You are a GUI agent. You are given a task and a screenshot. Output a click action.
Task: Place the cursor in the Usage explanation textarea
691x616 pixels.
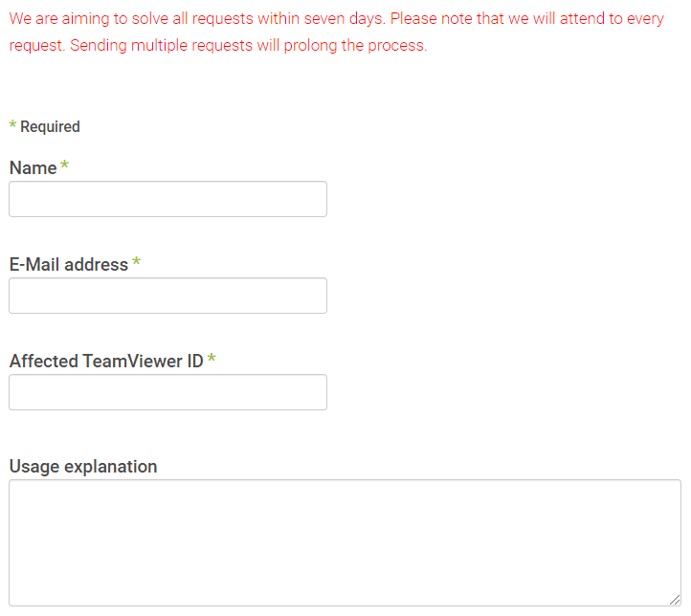(345, 543)
